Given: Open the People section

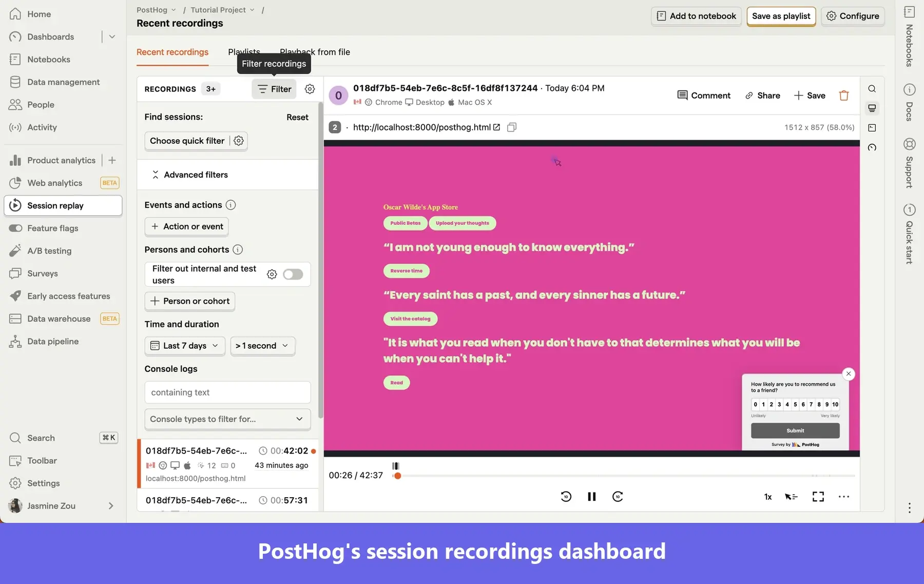Looking at the screenshot, I should point(41,104).
